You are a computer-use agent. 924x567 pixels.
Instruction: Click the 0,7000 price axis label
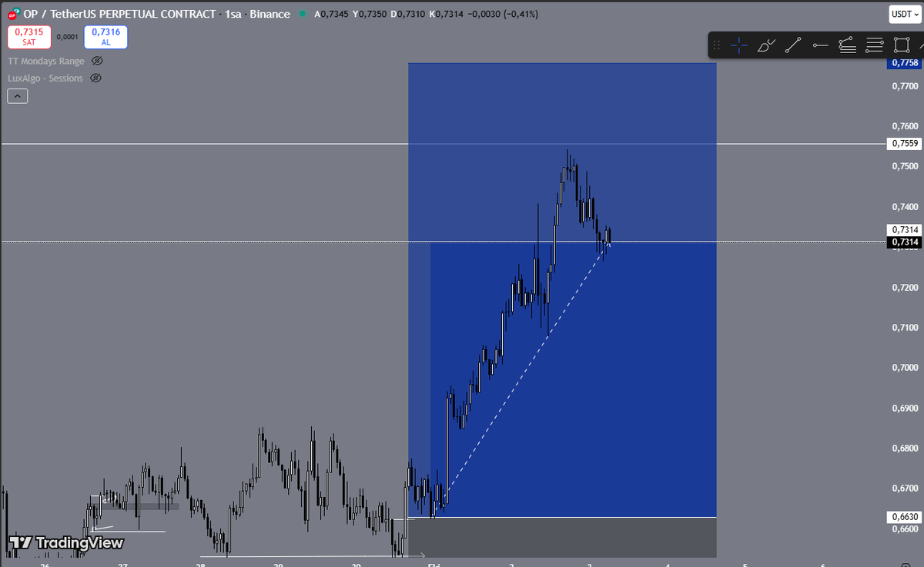(x=905, y=368)
